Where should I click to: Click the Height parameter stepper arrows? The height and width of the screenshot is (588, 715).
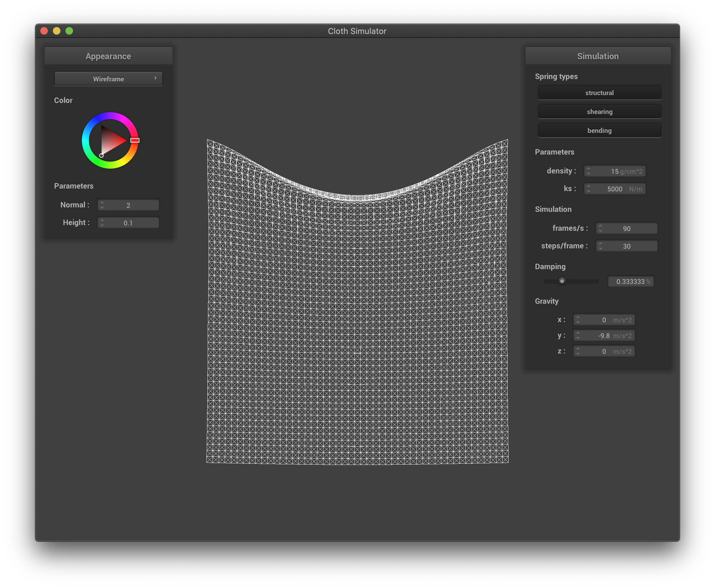(102, 223)
